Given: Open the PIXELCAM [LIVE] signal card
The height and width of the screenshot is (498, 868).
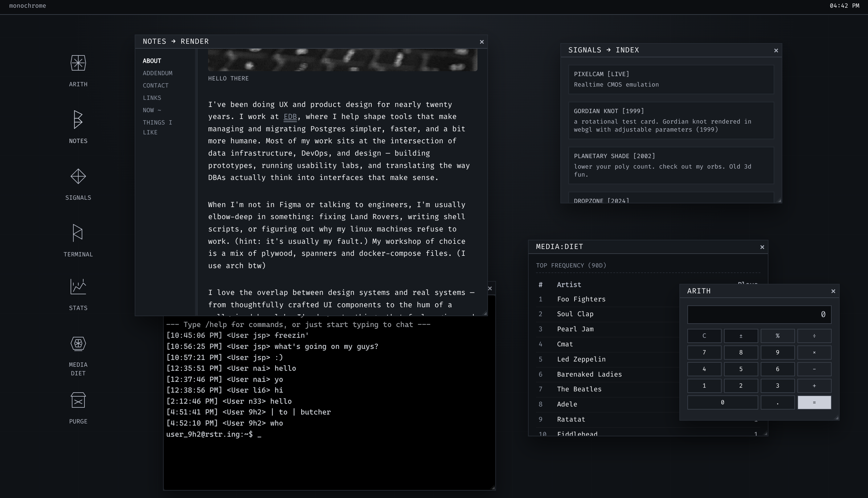Looking at the screenshot, I should [x=671, y=79].
